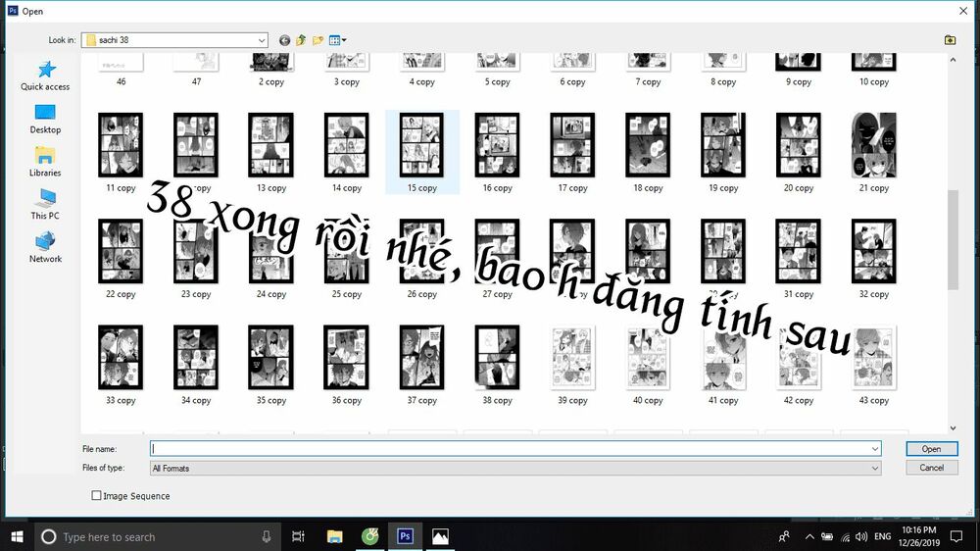Click the Photoshop taskbar icon
Screen dimensions: 980x551
(x=404, y=536)
